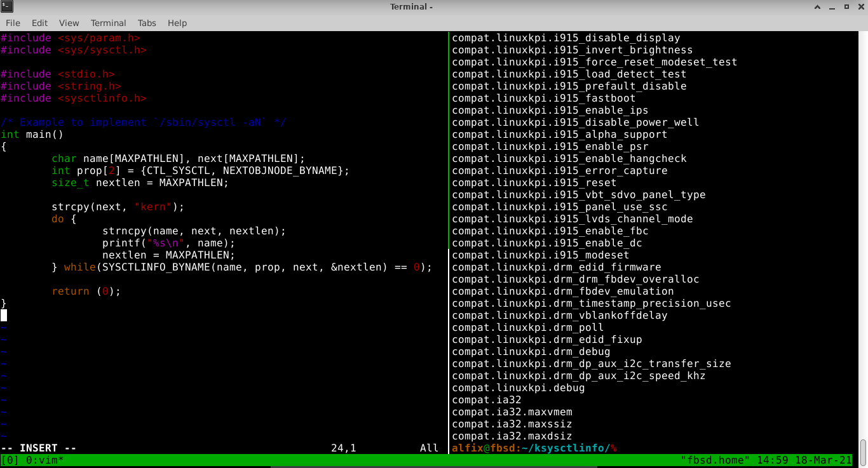Click the vim cursor block below closing brace

click(4, 316)
